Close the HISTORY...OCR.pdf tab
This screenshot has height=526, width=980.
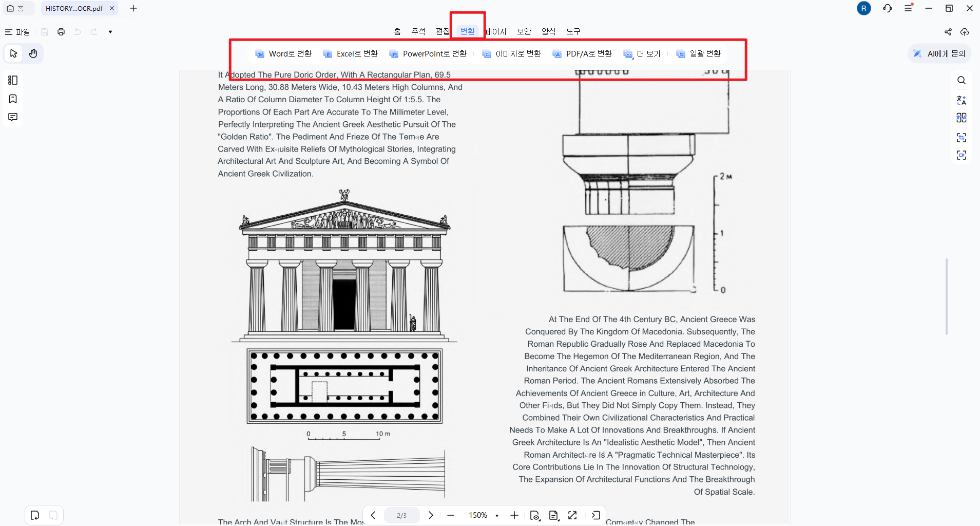(112, 8)
